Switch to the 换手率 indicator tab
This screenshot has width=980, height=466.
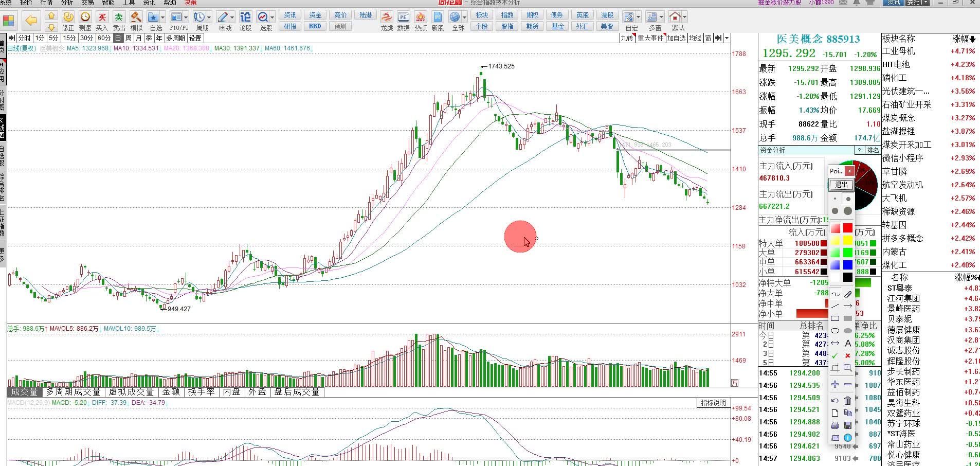click(201, 392)
